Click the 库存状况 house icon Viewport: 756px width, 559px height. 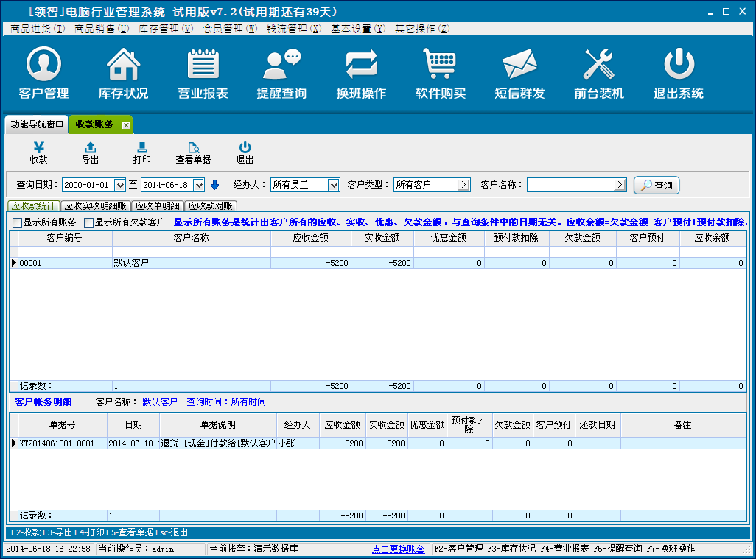123,73
